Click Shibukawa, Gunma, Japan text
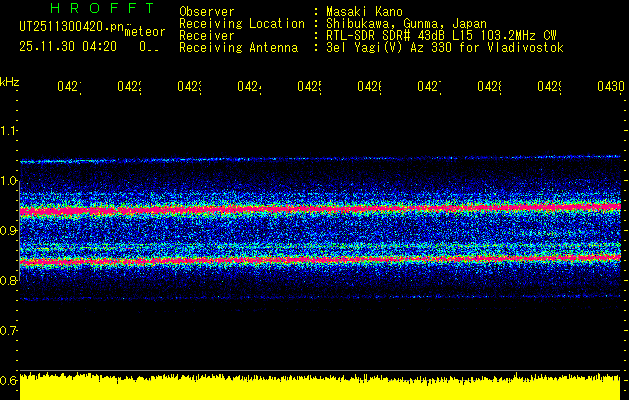The width and height of the screenshot is (629, 400). [x=406, y=24]
